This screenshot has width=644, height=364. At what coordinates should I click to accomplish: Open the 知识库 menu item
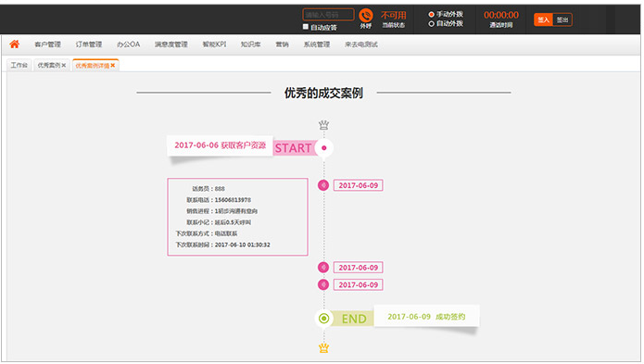(250, 44)
